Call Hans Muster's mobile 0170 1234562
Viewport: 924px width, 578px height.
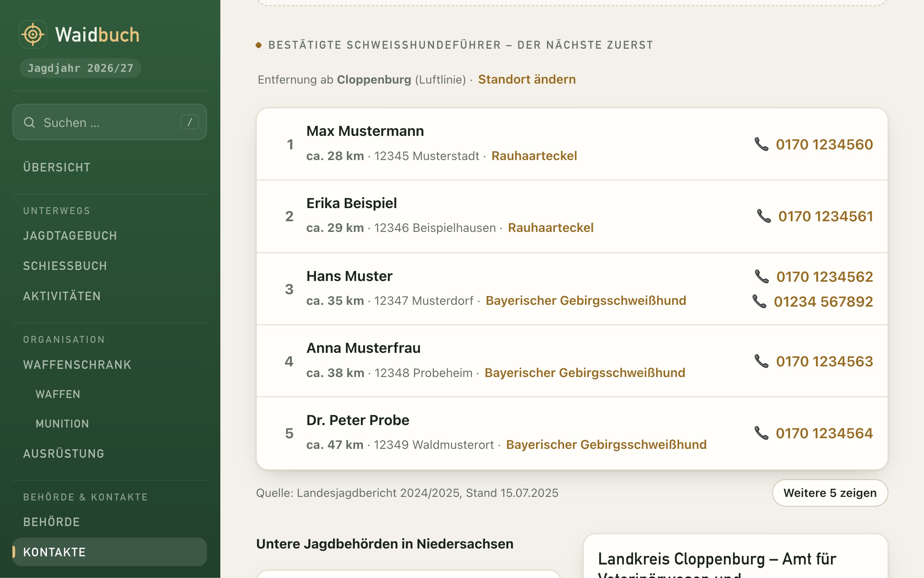coord(825,277)
